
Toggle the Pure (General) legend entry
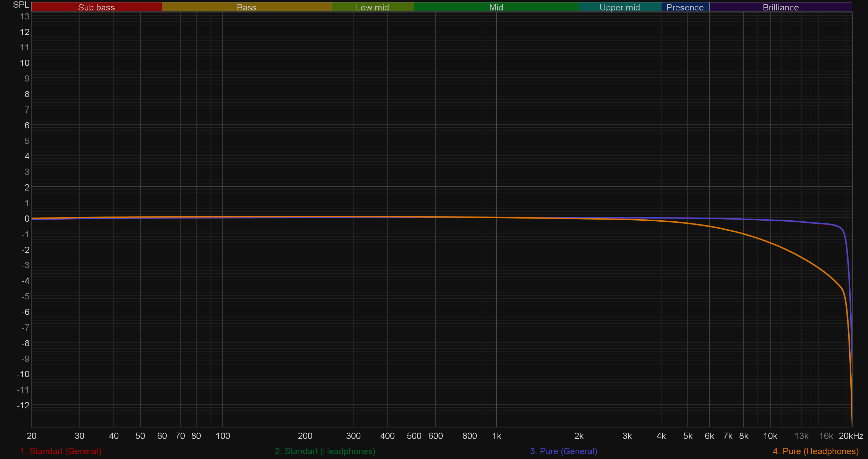coord(564,451)
